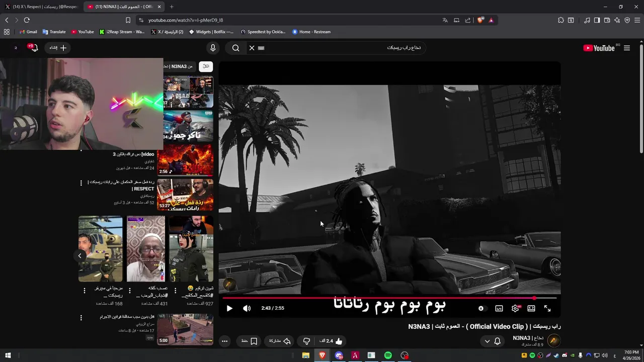Screen dimensions: 644x362
Task: Open the Brave Rewards triangle icon
Action: 491,20
